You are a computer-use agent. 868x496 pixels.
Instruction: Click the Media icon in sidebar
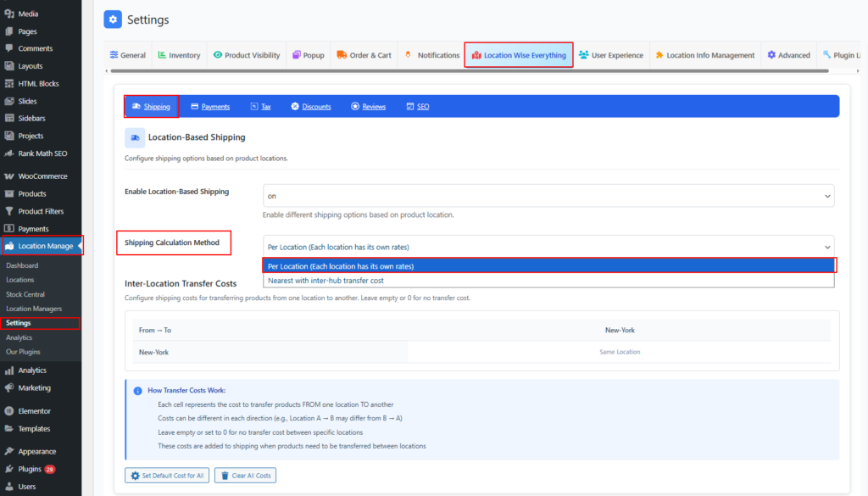tap(8, 14)
